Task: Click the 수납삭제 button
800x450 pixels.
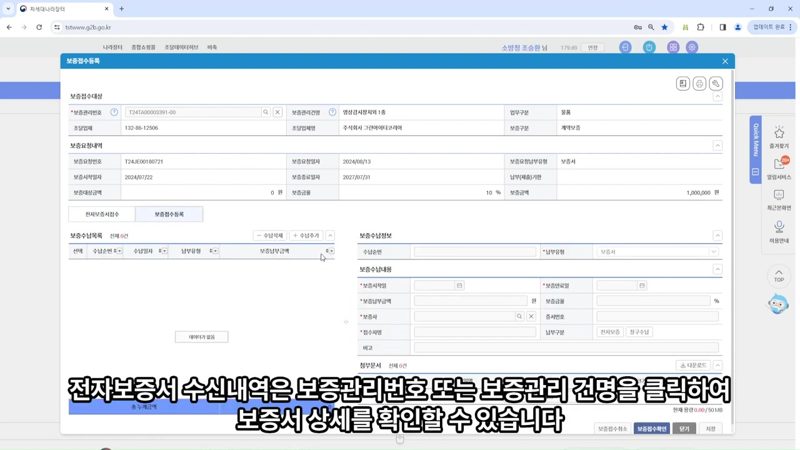Action: (x=270, y=236)
